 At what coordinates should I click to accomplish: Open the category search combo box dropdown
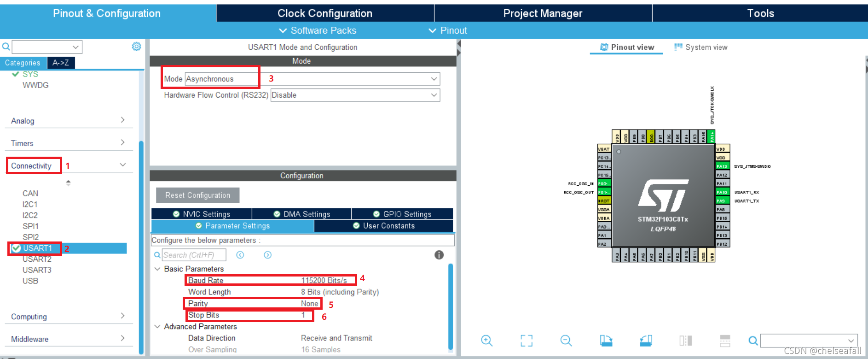click(75, 47)
